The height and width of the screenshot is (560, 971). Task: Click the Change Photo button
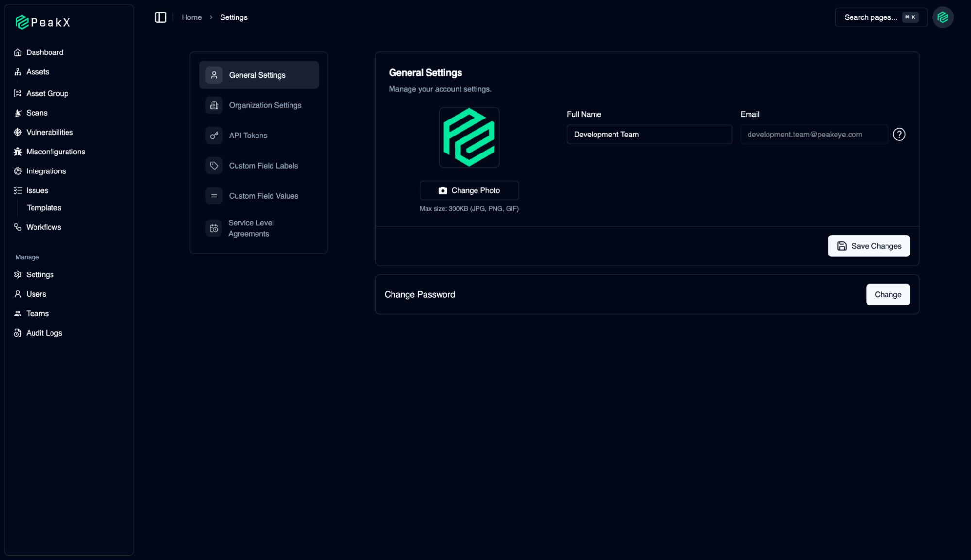click(x=469, y=190)
